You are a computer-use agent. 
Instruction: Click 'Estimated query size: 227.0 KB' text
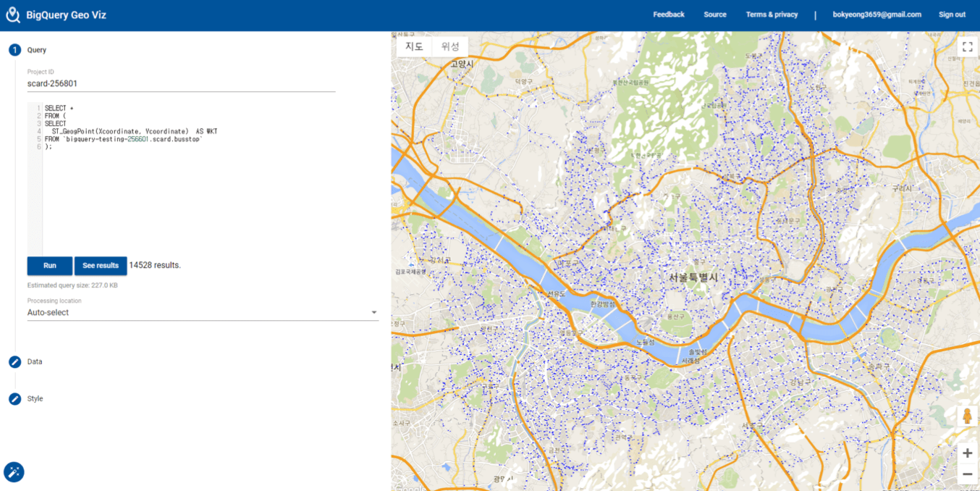click(x=72, y=285)
